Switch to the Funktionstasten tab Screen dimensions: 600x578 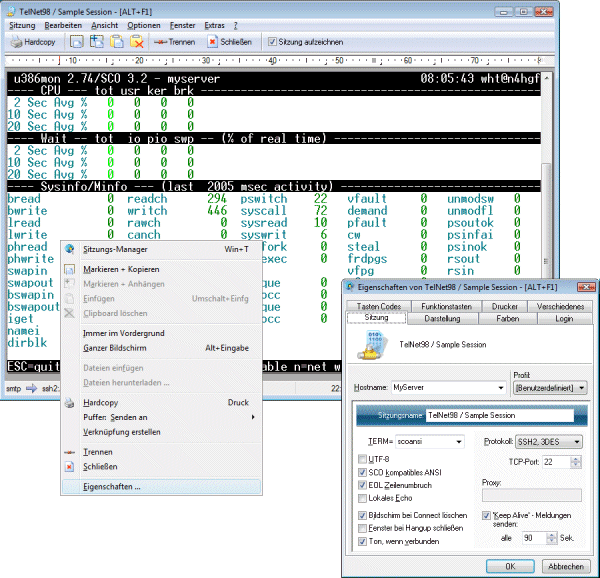446,306
